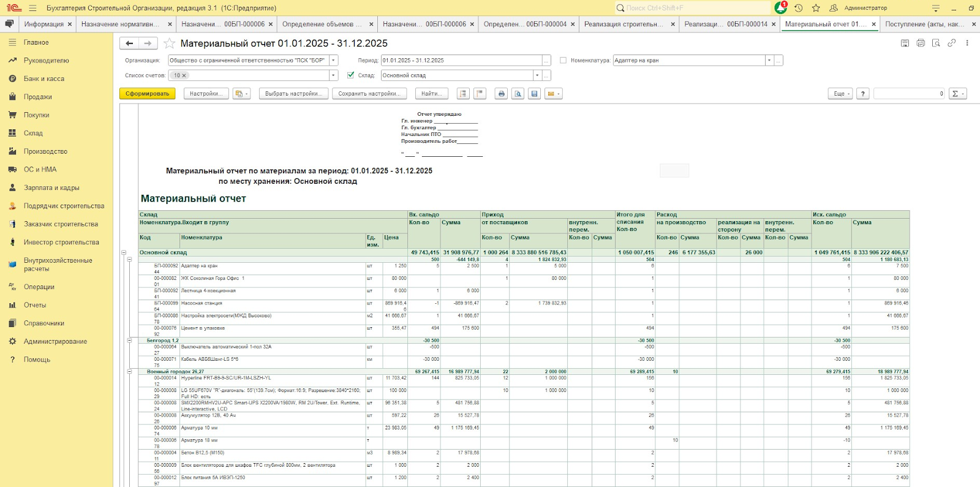Open the history clock icon

(798, 8)
